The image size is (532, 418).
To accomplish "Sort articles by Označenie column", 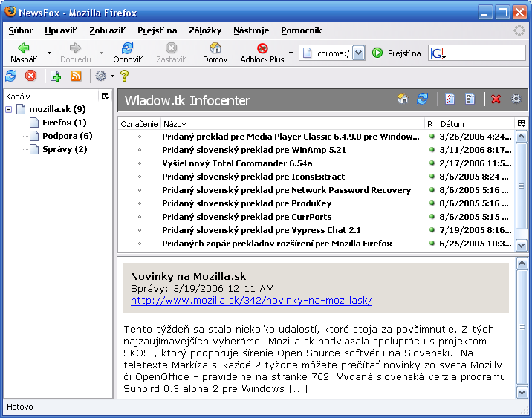I will pos(139,124).
